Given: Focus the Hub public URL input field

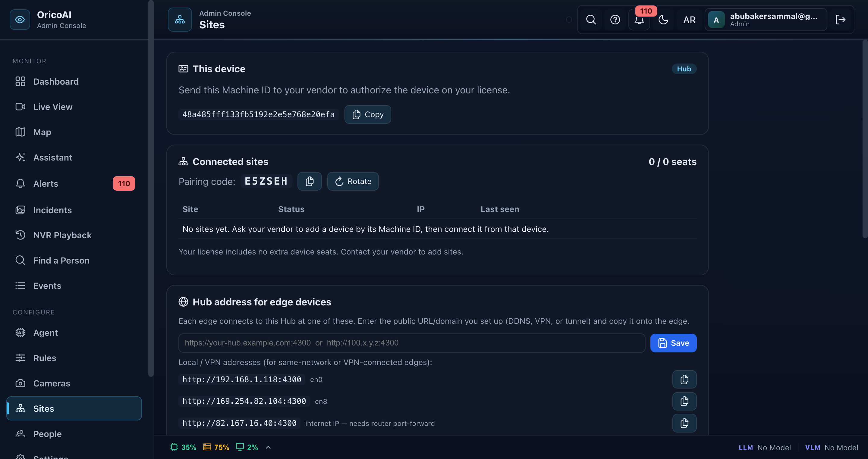Looking at the screenshot, I should click(x=412, y=343).
